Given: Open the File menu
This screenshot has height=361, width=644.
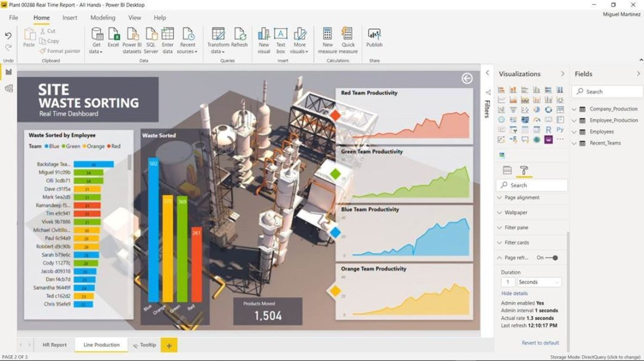Looking at the screenshot, I should [x=14, y=18].
